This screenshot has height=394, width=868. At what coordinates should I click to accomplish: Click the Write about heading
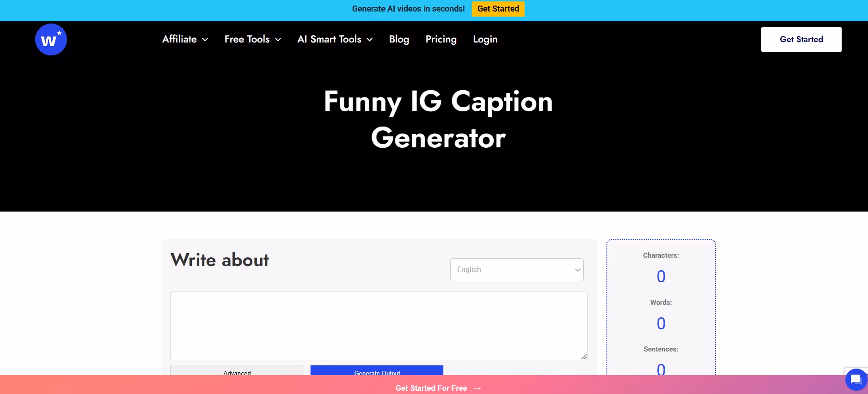click(x=220, y=260)
